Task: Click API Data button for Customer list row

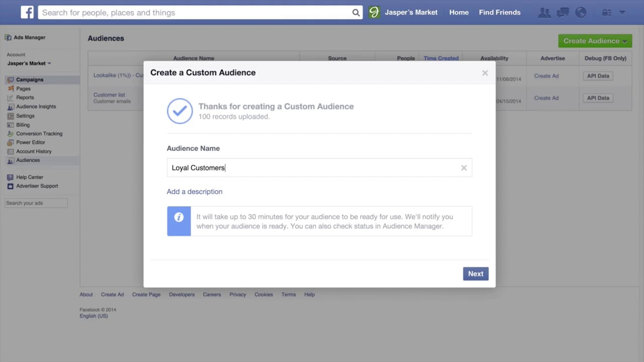Action: 598,98
